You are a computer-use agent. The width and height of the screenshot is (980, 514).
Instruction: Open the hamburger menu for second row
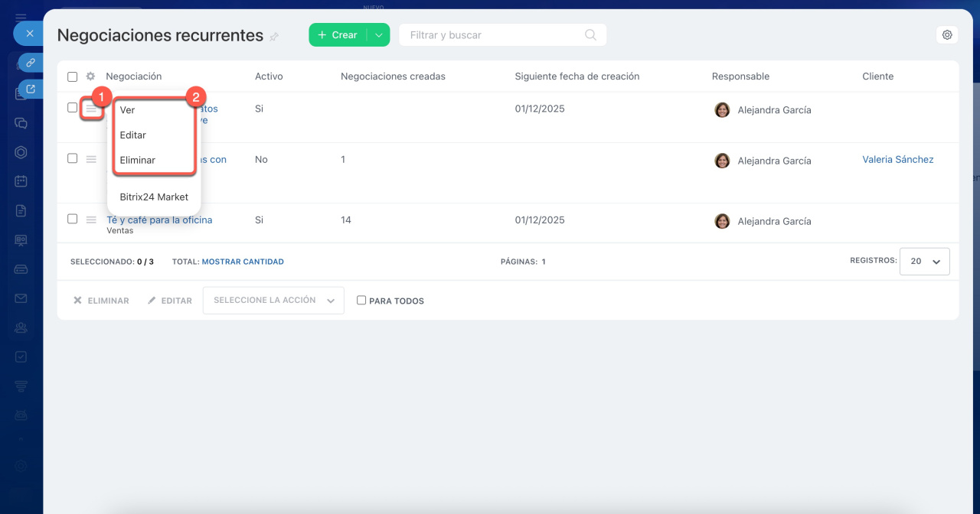tap(91, 159)
